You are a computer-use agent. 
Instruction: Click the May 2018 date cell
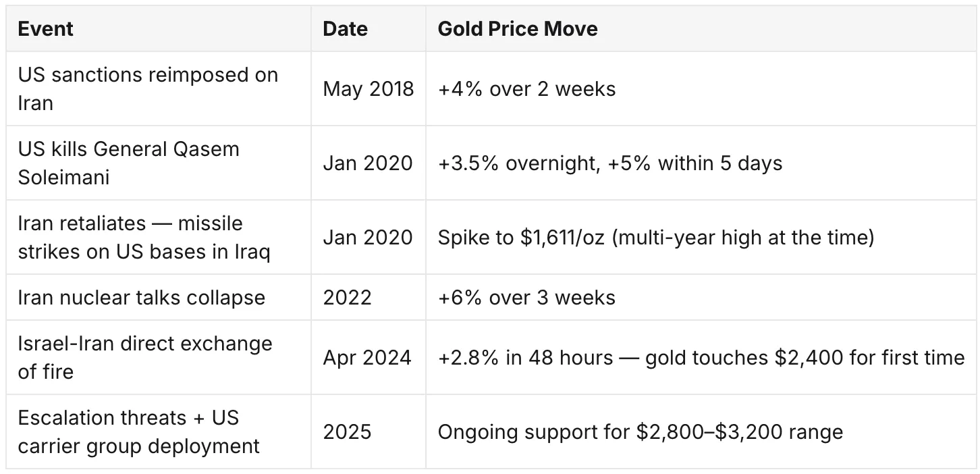point(369,88)
